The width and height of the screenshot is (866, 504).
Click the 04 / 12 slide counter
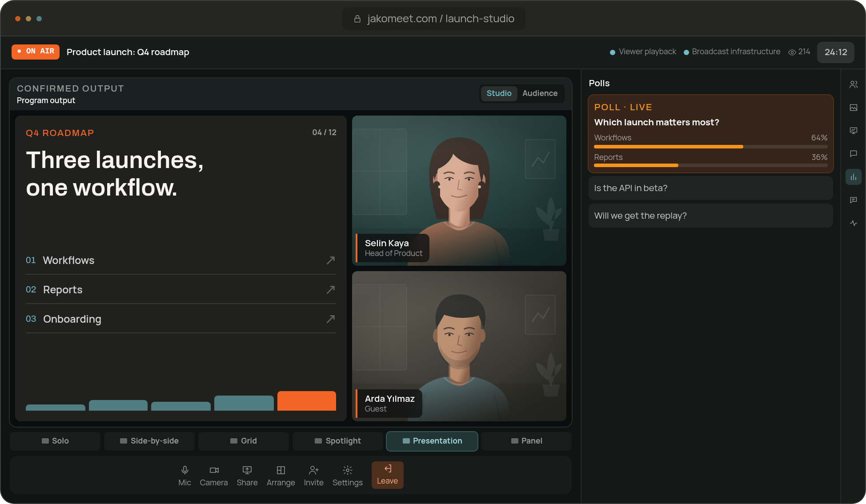tap(324, 132)
